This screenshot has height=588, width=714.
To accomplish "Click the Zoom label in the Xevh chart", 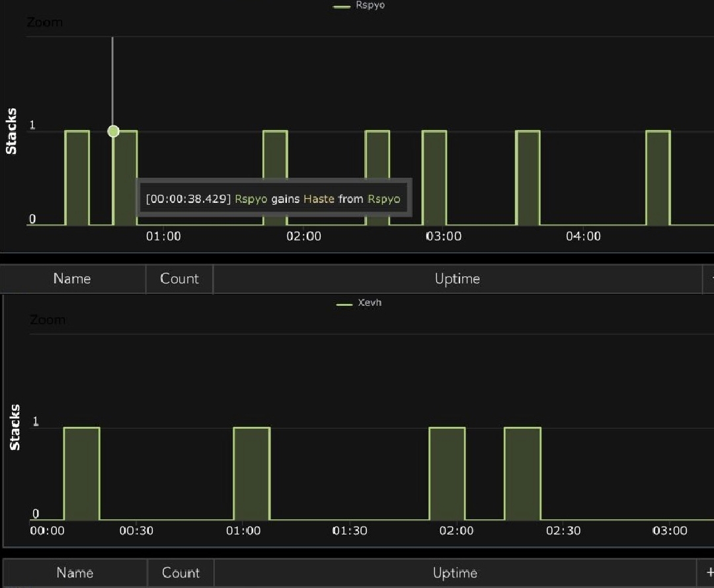I will pyautogui.click(x=48, y=320).
